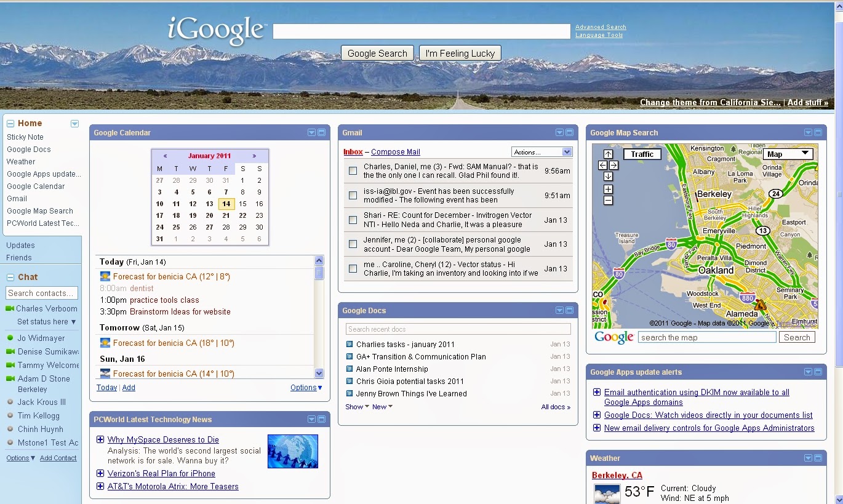Select Google Map Search in sidebar
843x504 pixels.
point(40,211)
